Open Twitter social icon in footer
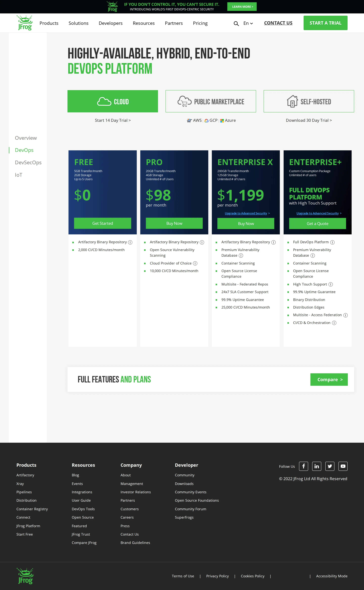This screenshot has height=590, width=364. (330, 466)
